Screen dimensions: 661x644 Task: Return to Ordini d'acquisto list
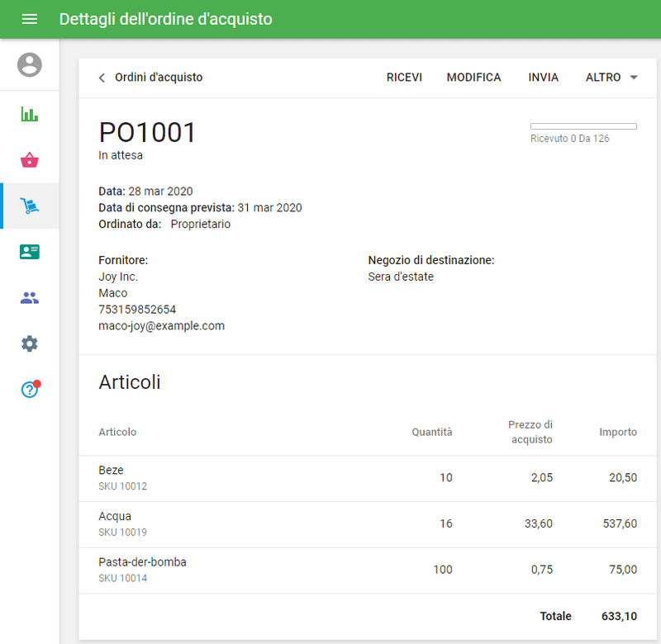[x=159, y=78]
